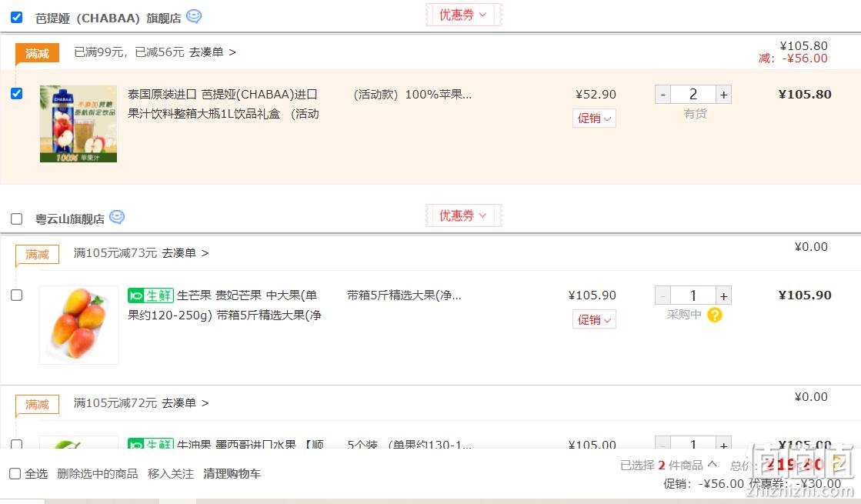Click 去凑单 for 满105元减72元 offer
Screen dimensions: 861x504
185,403
